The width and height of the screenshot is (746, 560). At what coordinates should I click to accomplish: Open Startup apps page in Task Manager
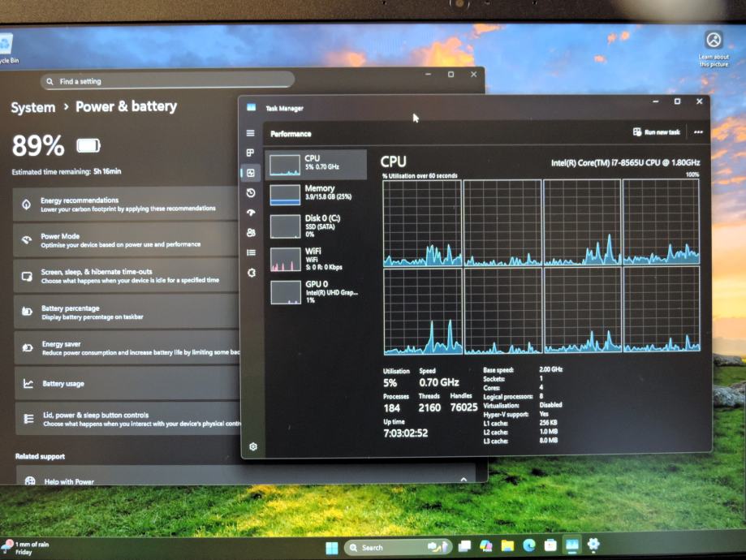pyautogui.click(x=251, y=213)
